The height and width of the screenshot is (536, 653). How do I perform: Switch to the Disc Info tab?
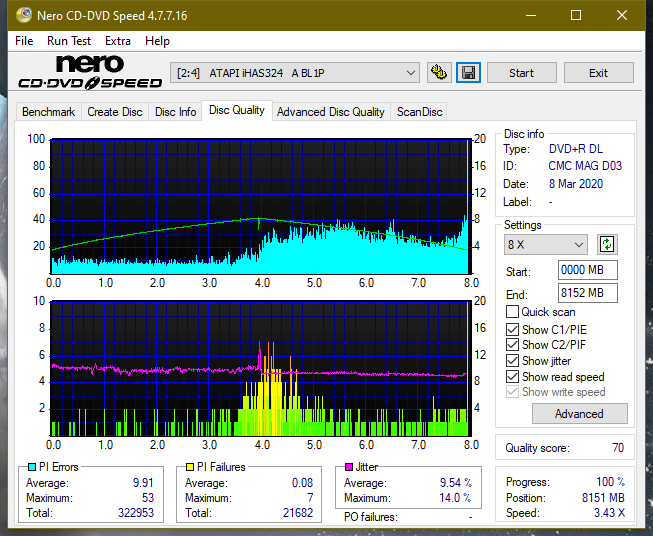(175, 112)
